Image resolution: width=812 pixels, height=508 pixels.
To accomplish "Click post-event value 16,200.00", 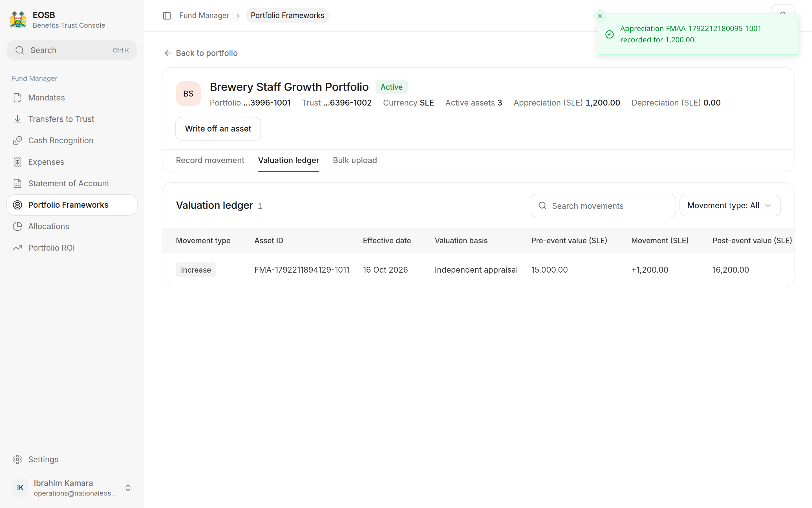I will (731, 270).
